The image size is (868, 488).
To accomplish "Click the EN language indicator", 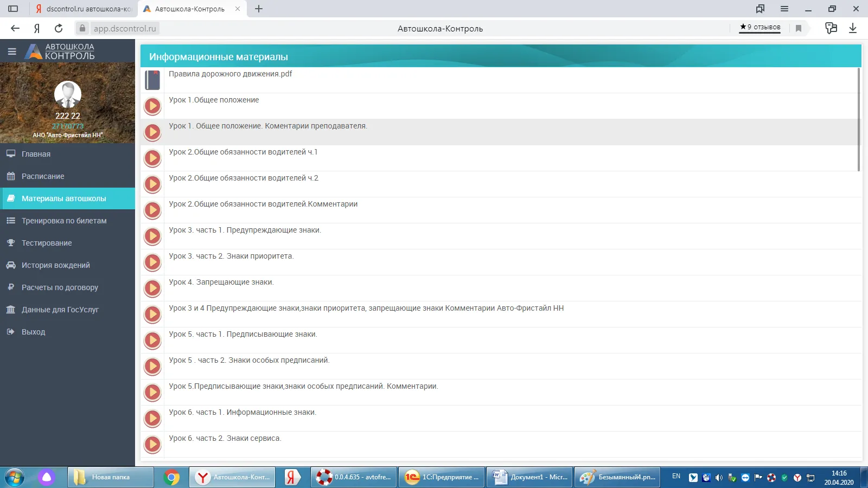I will pos(676,476).
